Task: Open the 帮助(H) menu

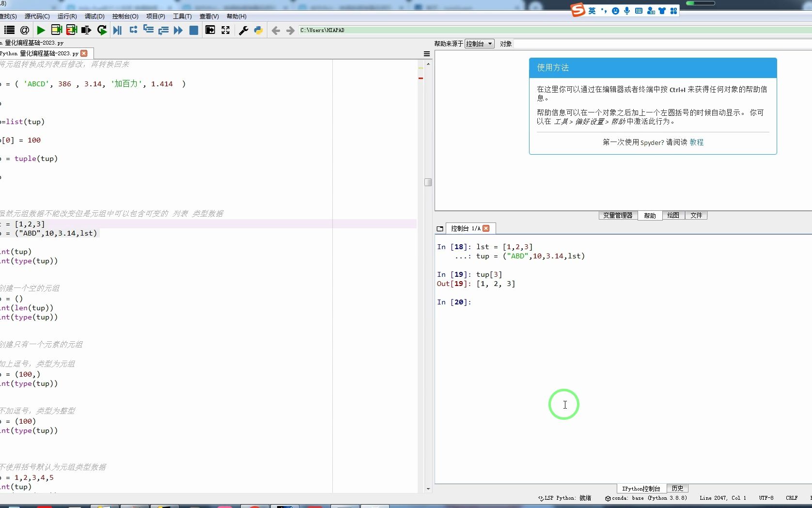Action: click(236, 16)
